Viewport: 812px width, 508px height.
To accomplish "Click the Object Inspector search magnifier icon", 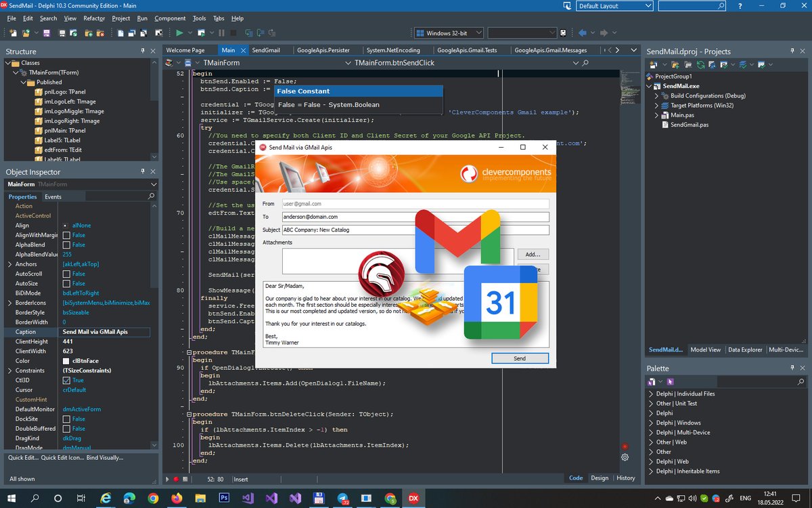I will tap(151, 196).
